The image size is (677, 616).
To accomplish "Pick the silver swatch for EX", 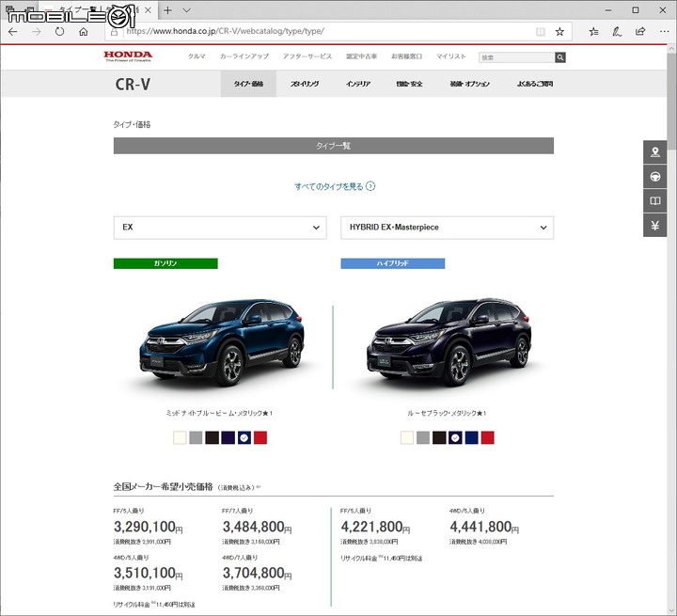I will point(196,437).
